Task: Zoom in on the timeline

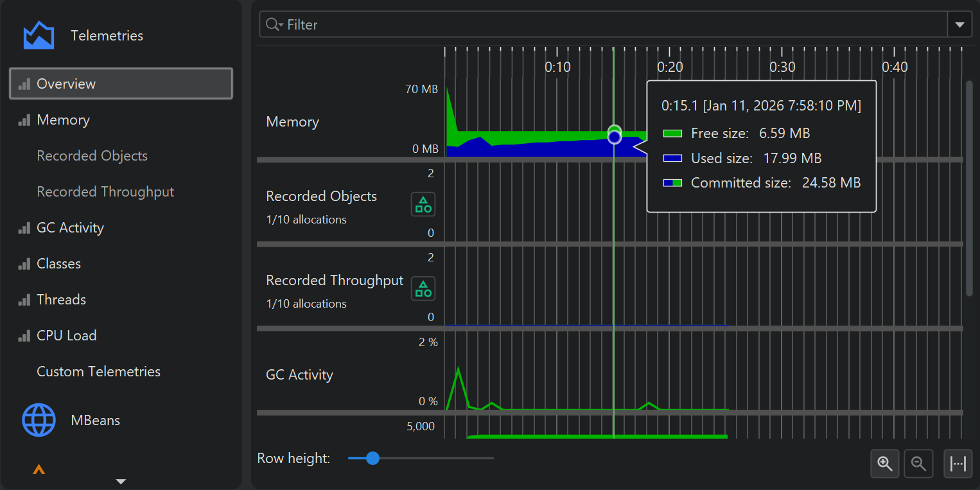Action: 885,464
